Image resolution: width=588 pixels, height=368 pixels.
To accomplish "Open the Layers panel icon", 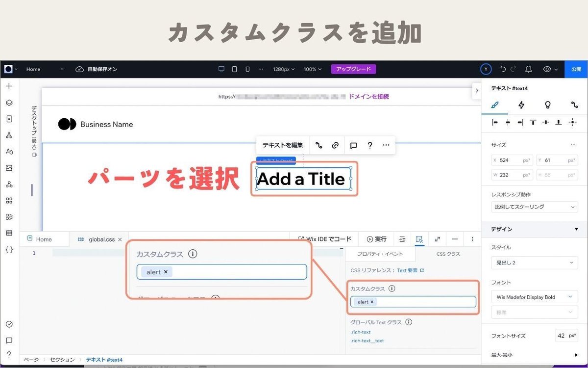I will point(9,103).
